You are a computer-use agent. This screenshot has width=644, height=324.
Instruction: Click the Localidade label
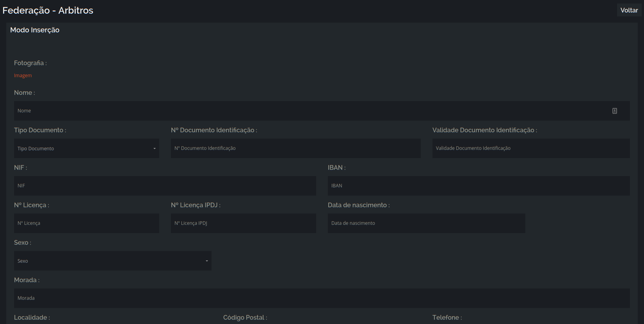pyautogui.click(x=32, y=317)
